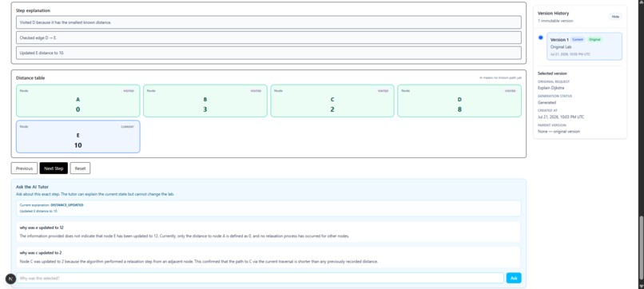Click the page vertical scrollbar thumb
Image resolution: width=644 pixels, height=289 pixels.
[x=641, y=247]
